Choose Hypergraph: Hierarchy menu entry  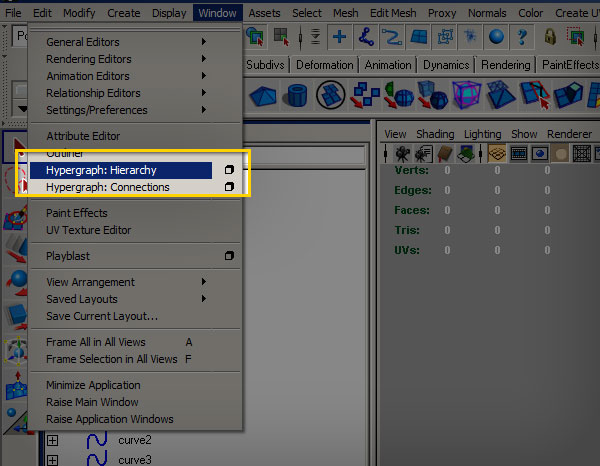click(121, 170)
